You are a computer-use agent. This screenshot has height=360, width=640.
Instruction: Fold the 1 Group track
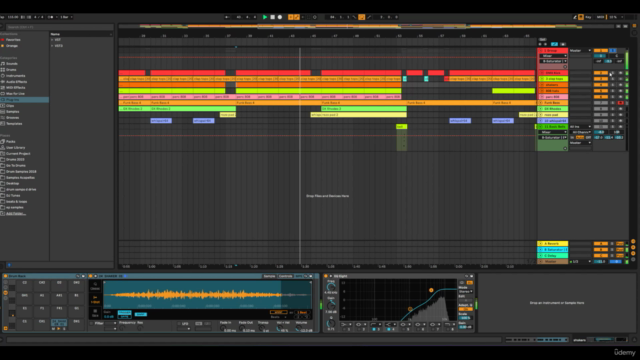pyautogui.click(x=541, y=51)
